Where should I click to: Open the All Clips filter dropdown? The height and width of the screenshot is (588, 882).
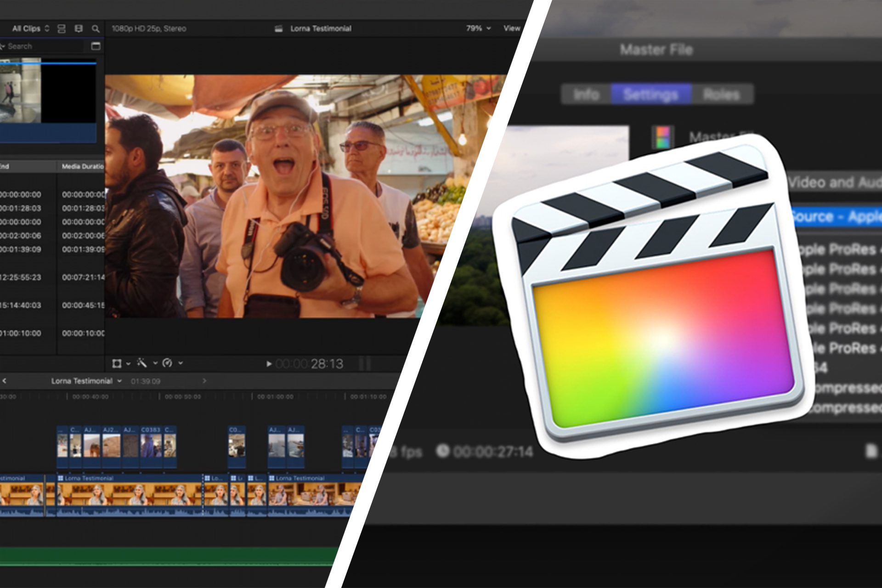click(x=30, y=28)
